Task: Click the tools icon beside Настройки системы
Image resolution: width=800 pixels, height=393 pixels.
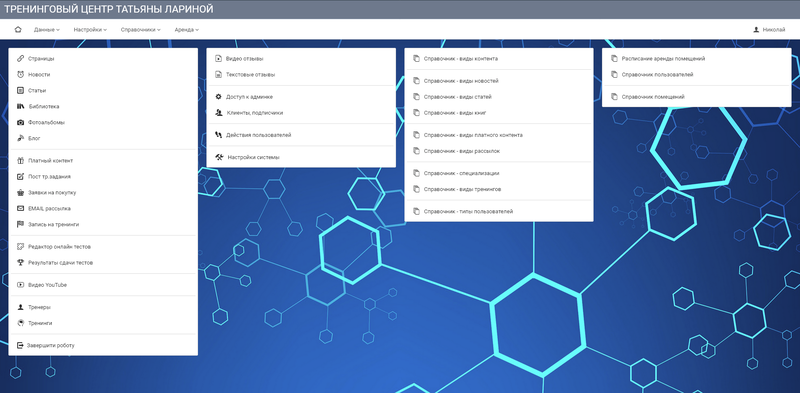Action: click(x=219, y=157)
